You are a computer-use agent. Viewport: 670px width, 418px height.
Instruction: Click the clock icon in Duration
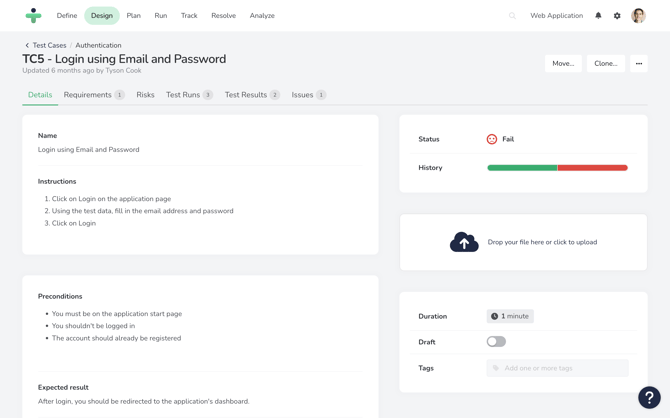494,316
